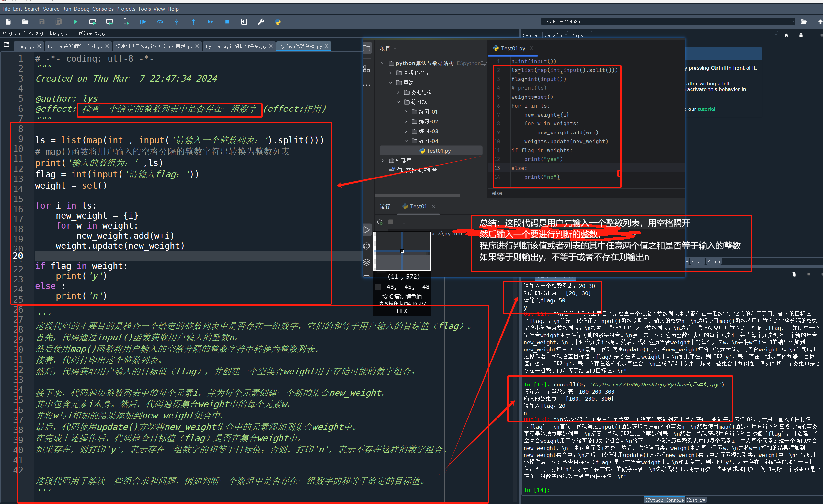Viewport: 823px width, 504px height.
Task: Open the Projects menu
Action: [126, 9]
